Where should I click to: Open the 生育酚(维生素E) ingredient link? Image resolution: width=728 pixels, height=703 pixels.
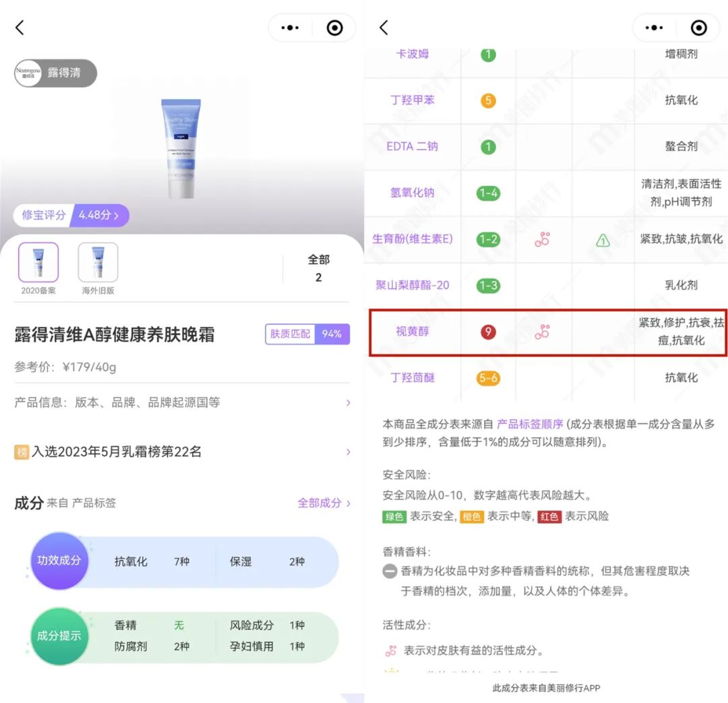pos(413,239)
